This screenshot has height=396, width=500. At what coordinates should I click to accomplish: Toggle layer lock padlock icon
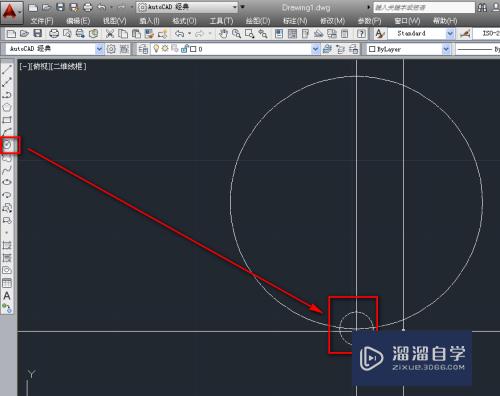coord(184,49)
